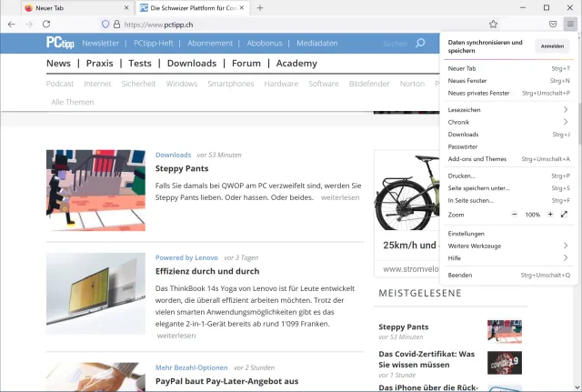This screenshot has height=392, width=582.
Task: Close the PCtipp tab
Action: point(242,8)
